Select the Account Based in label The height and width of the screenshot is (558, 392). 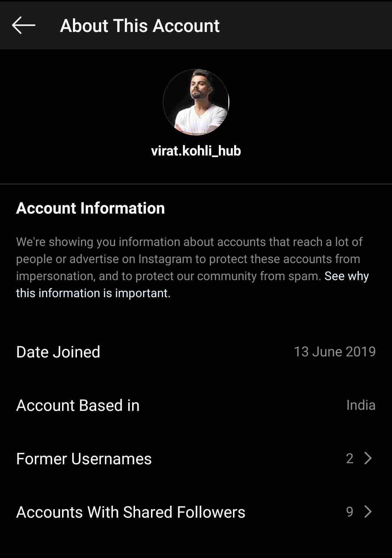(78, 405)
